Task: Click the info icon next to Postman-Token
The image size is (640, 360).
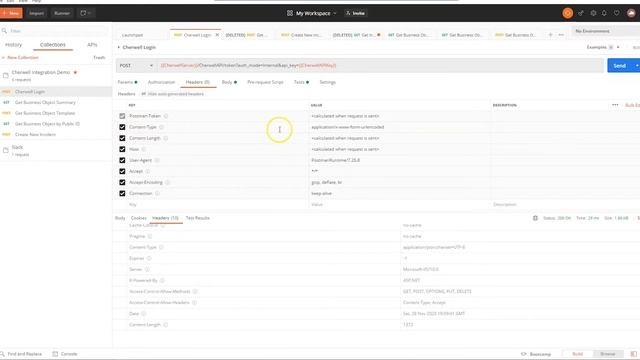Action: pos(166,116)
